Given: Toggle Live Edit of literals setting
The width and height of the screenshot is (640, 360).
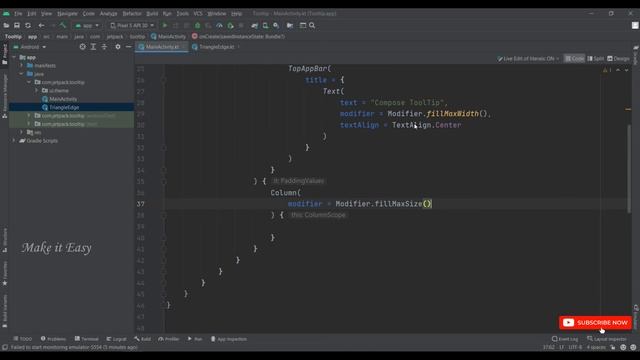Looking at the screenshot, I should tap(528, 58).
